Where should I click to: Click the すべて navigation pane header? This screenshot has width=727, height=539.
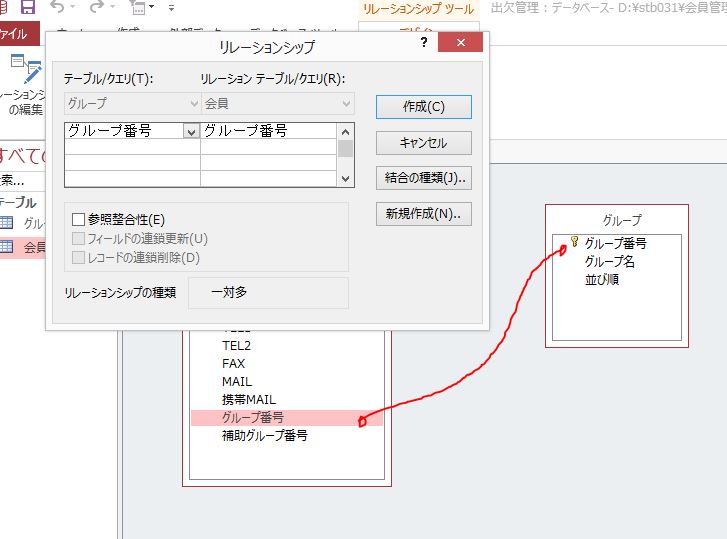coord(22,156)
